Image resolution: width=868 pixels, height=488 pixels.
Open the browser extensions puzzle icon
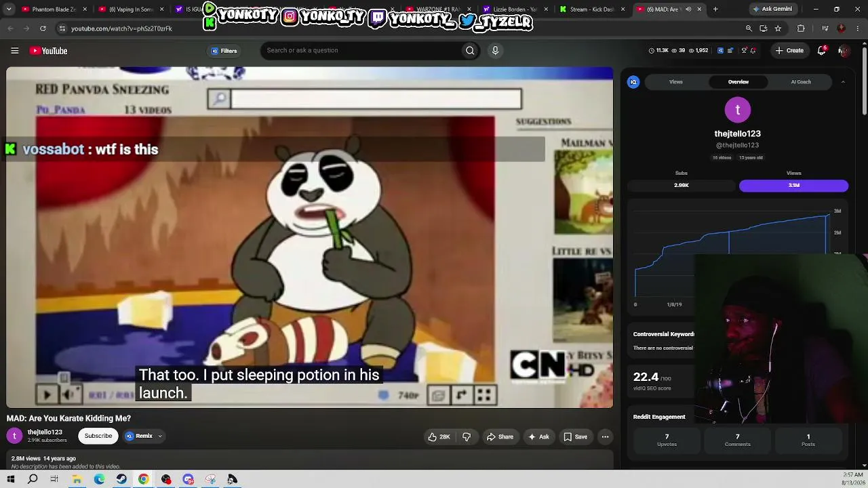pyautogui.click(x=801, y=28)
